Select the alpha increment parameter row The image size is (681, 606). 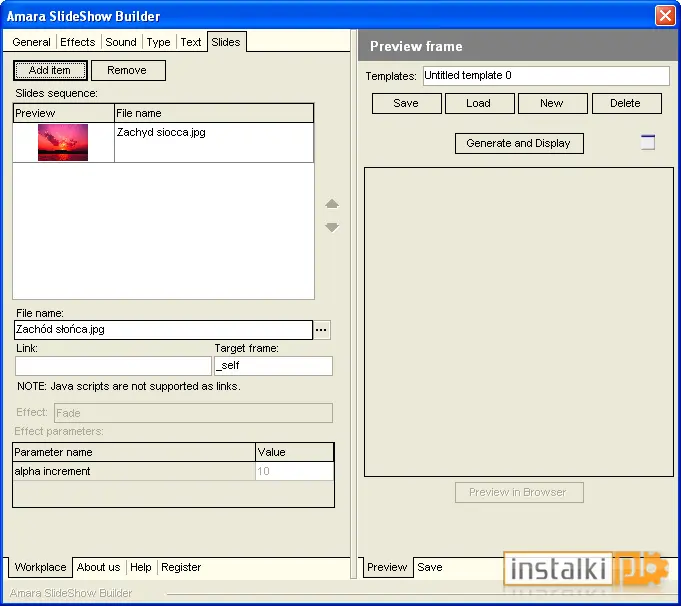click(x=173, y=471)
